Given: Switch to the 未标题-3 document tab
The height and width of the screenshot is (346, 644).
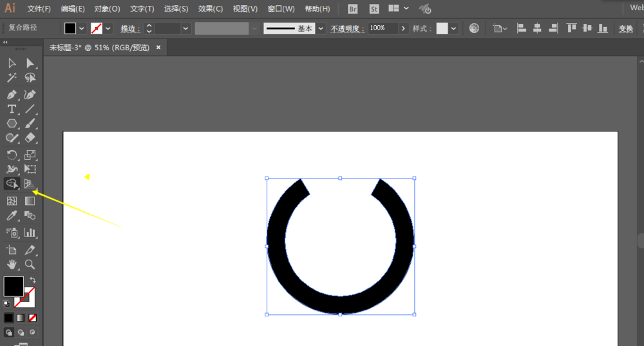Looking at the screenshot, I should [x=99, y=48].
